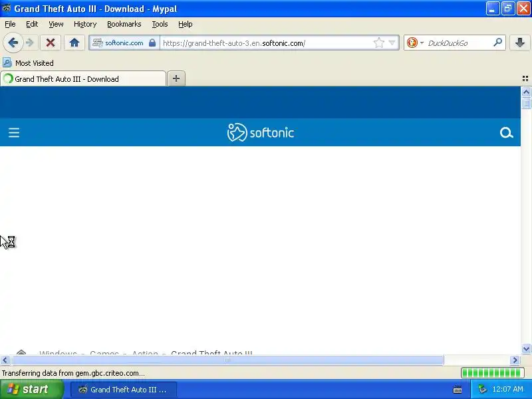Screen dimensions: 532x399
Task: Open the DuckDuckGo search engine selector
Action: point(414,43)
